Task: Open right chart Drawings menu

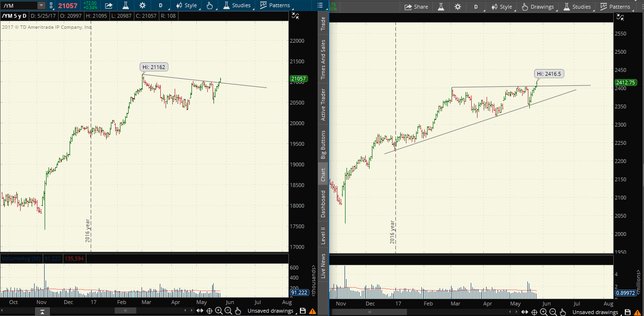Action: point(538,7)
